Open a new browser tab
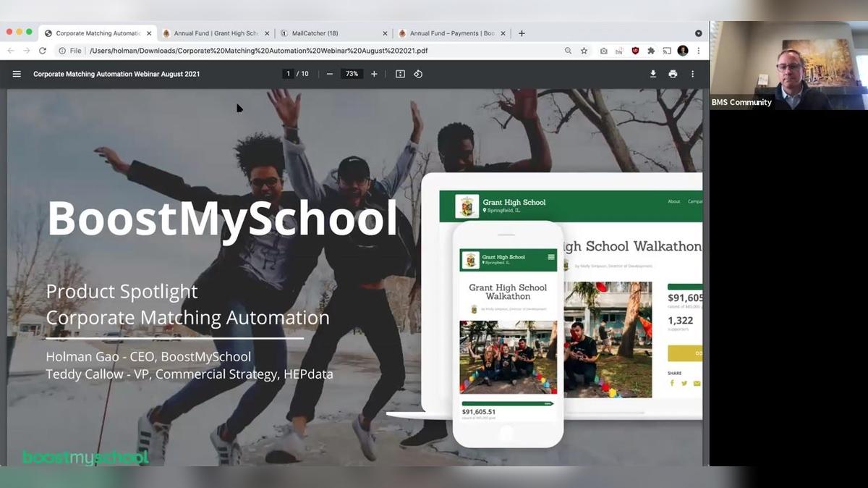The image size is (868, 488). [522, 33]
